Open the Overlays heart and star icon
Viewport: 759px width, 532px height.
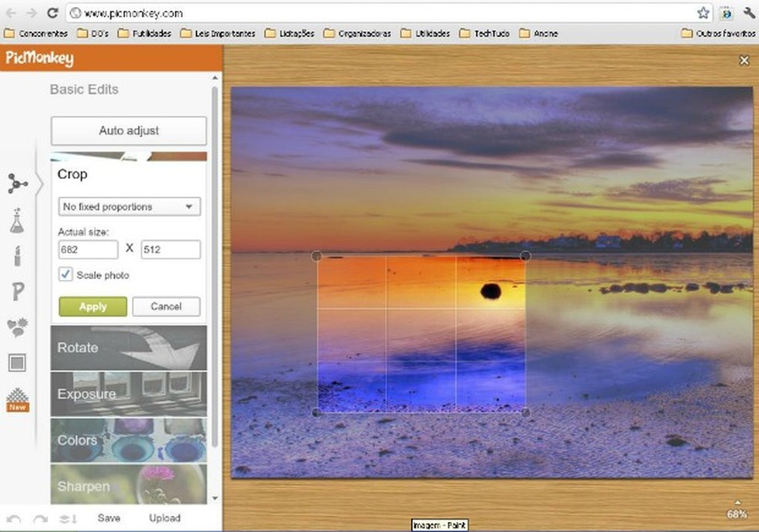(17, 327)
